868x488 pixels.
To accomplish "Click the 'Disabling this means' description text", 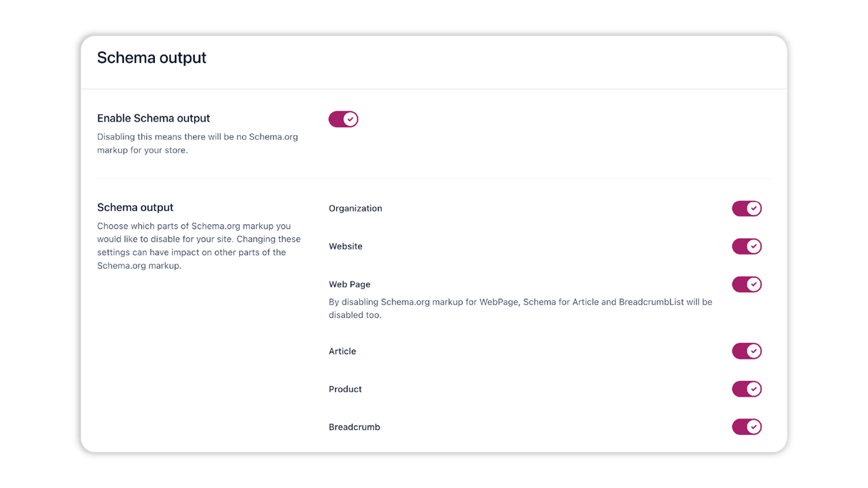I will click(198, 144).
